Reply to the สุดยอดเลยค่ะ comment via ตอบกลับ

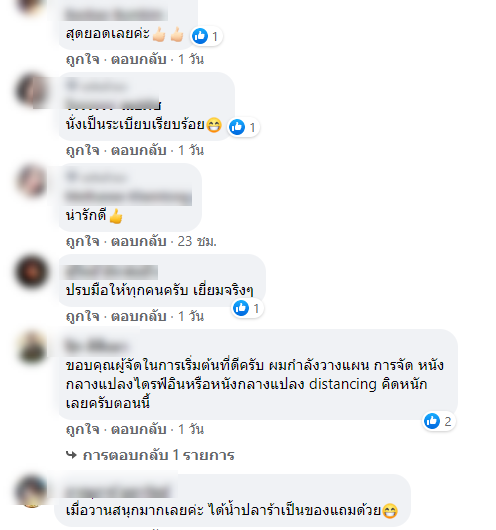pyautogui.click(x=139, y=59)
